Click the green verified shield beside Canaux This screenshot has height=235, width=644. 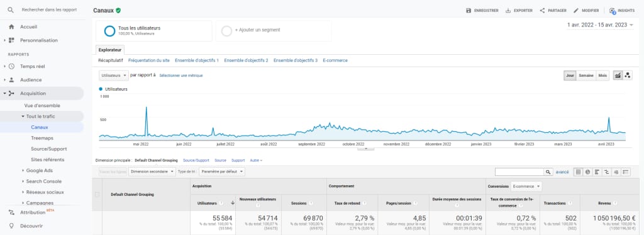coord(118,10)
